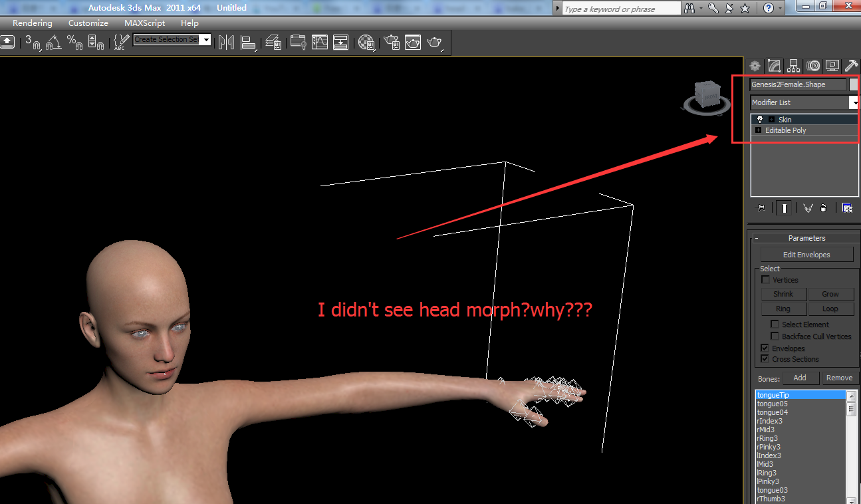Image resolution: width=861 pixels, height=504 pixels.
Task: Toggle Pin Stack in modifier panel
Action: tap(761, 208)
